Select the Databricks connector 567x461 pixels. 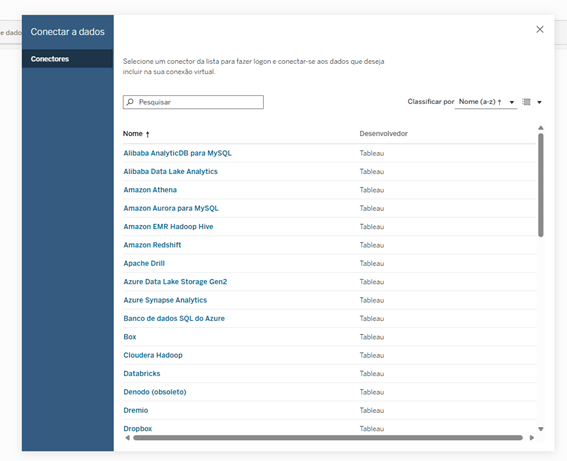point(142,374)
